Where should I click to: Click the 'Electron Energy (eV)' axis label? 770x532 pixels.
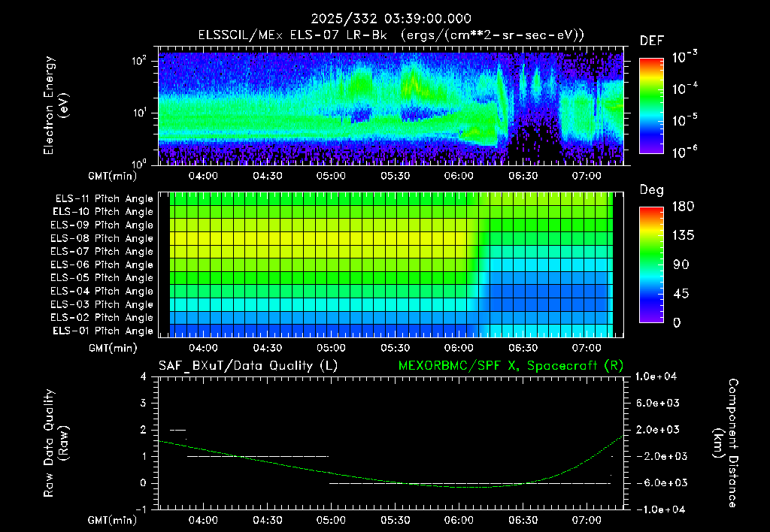pos(56,105)
